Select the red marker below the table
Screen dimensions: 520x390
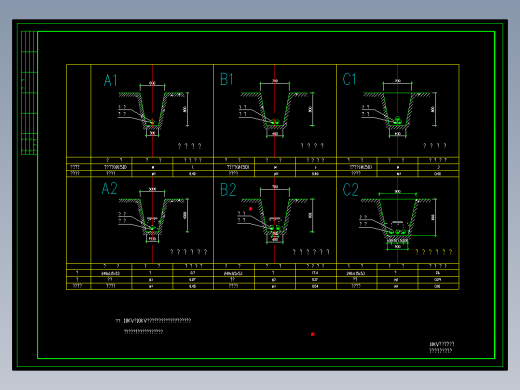[x=313, y=334]
